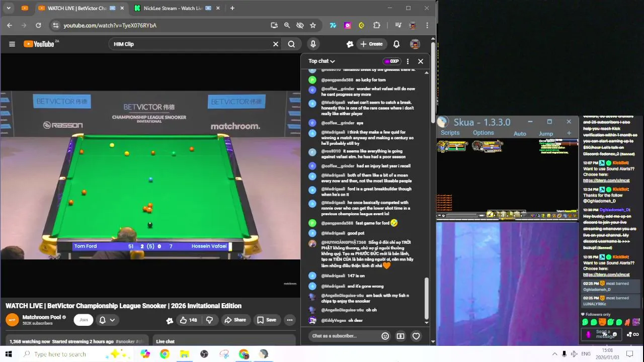Click the plus button in Skua menu bar

[569, 133]
